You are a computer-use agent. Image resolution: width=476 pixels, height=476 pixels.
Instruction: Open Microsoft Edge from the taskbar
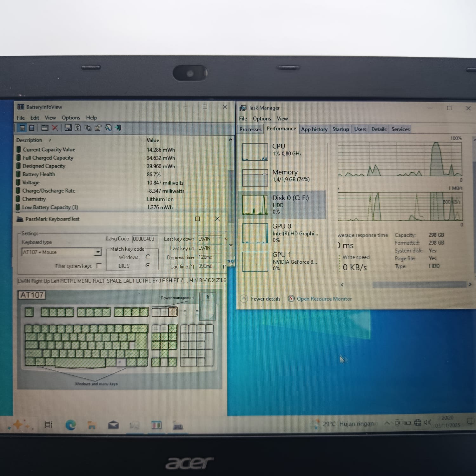pyautogui.click(x=70, y=425)
